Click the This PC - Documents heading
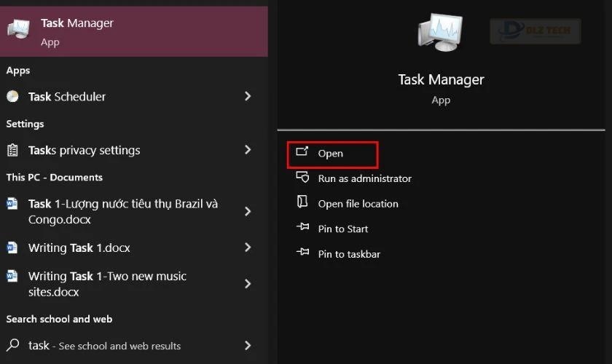The image size is (612, 364). 54,177
